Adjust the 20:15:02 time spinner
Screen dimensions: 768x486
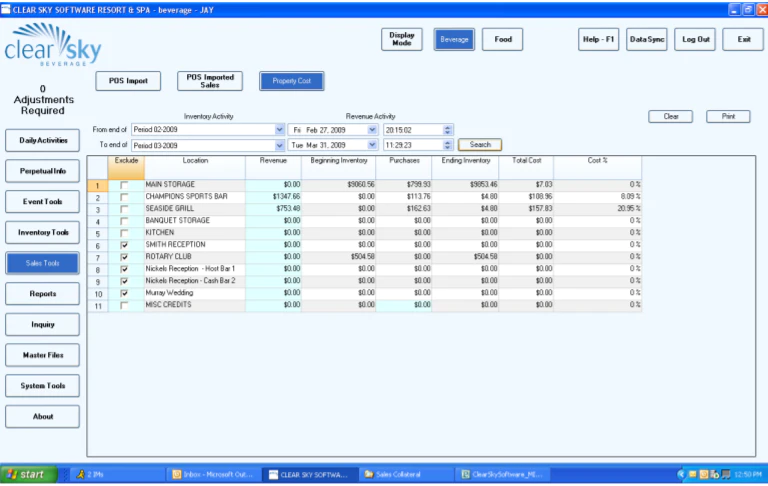coord(447,130)
